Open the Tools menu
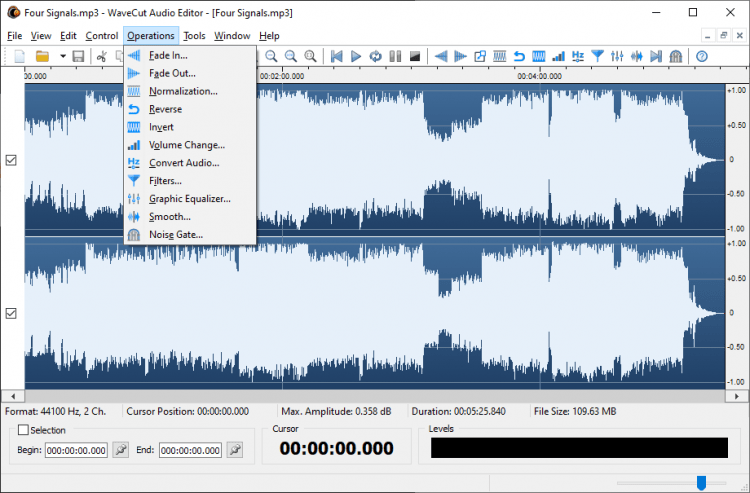This screenshot has width=750, height=493. pos(194,36)
